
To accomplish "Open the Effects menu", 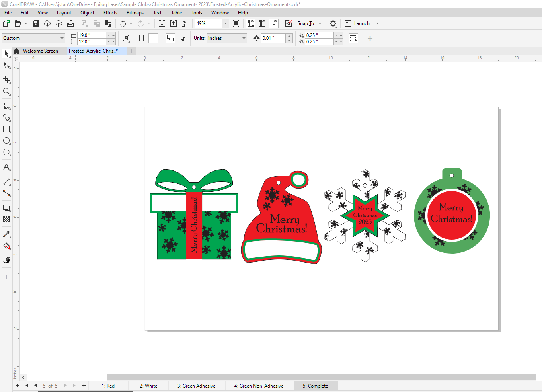I will (x=110, y=13).
